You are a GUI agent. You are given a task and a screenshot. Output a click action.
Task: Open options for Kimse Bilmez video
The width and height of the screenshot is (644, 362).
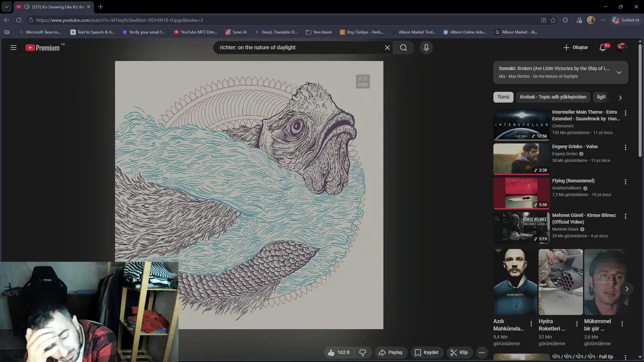[625, 216]
